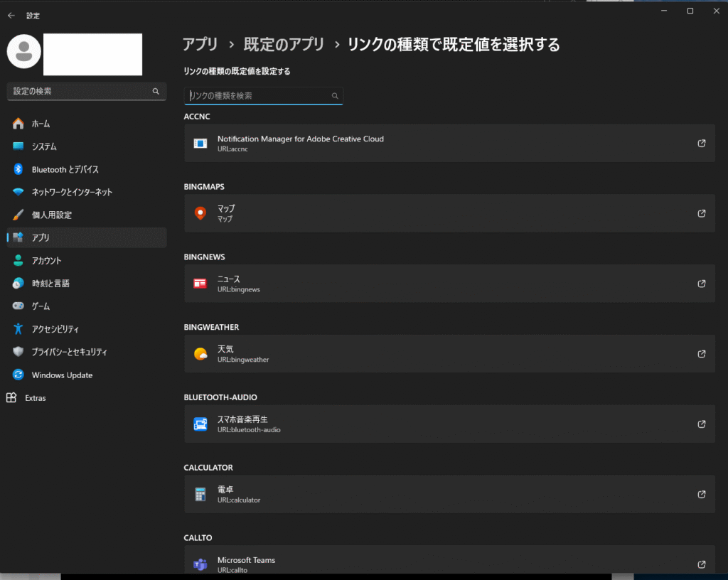Viewport: 728px width, 580px height.
Task: Change the Microsoft Teams default for CALLTO
Action: pos(449,560)
